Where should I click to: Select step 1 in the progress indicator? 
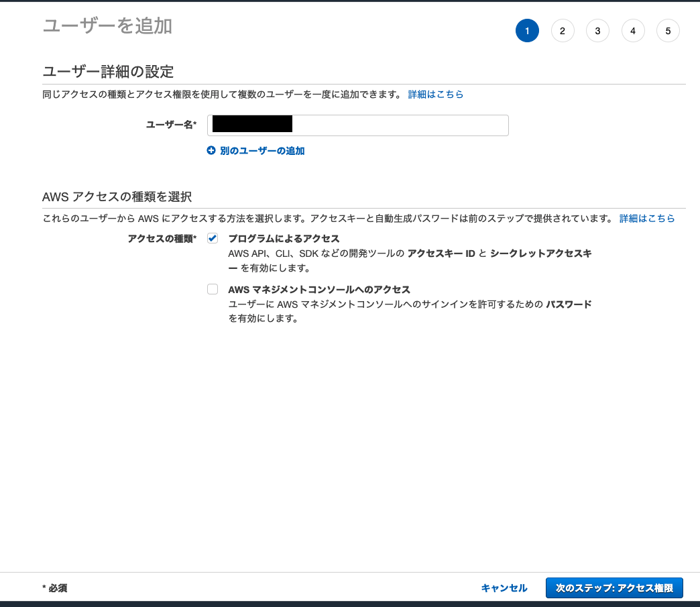click(x=527, y=30)
